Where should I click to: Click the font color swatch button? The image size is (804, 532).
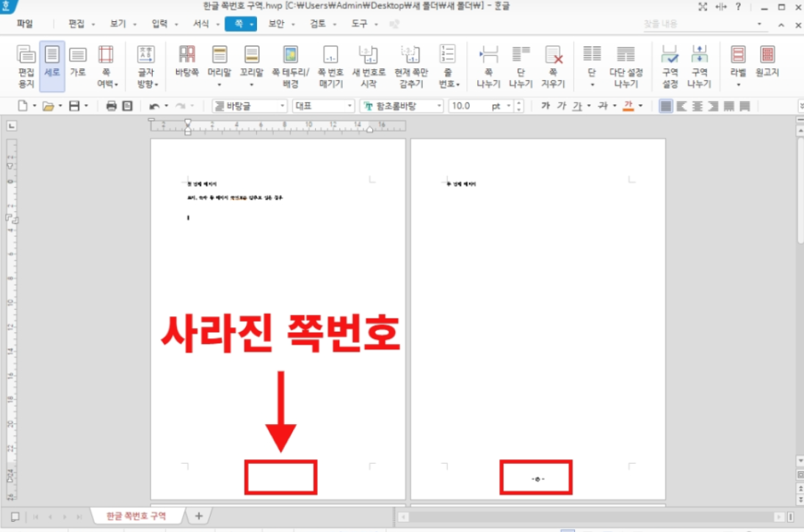click(x=628, y=106)
